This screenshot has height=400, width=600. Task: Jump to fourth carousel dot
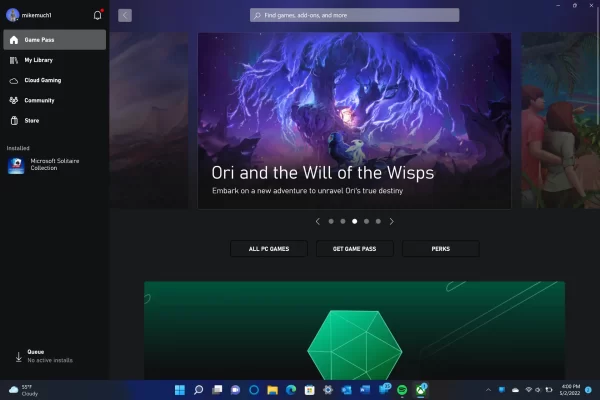pos(367,221)
